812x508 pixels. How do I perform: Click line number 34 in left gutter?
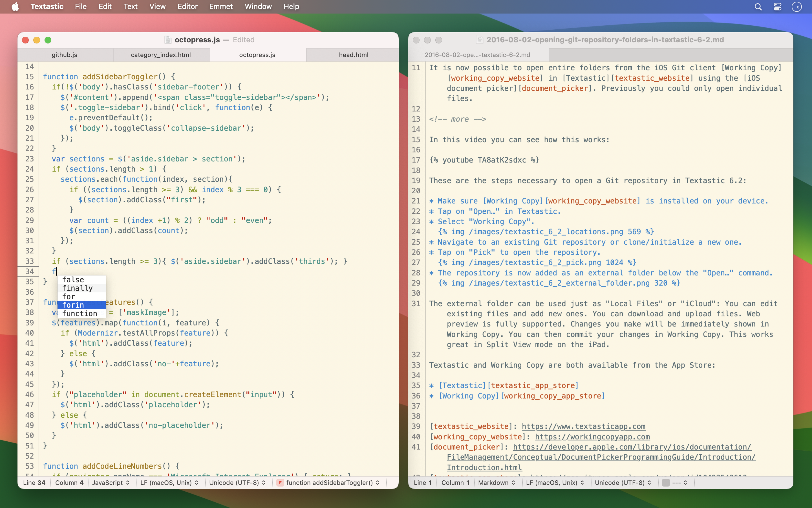tap(30, 271)
